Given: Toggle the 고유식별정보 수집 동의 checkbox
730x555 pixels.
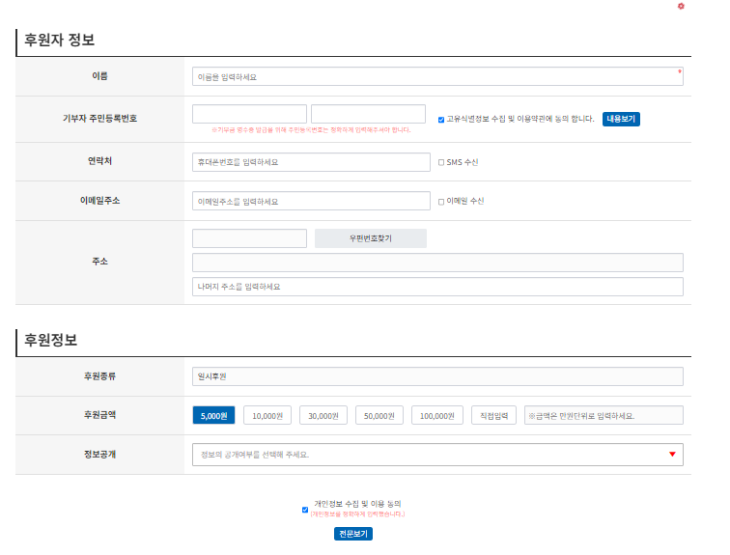Looking at the screenshot, I should point(441,120).
